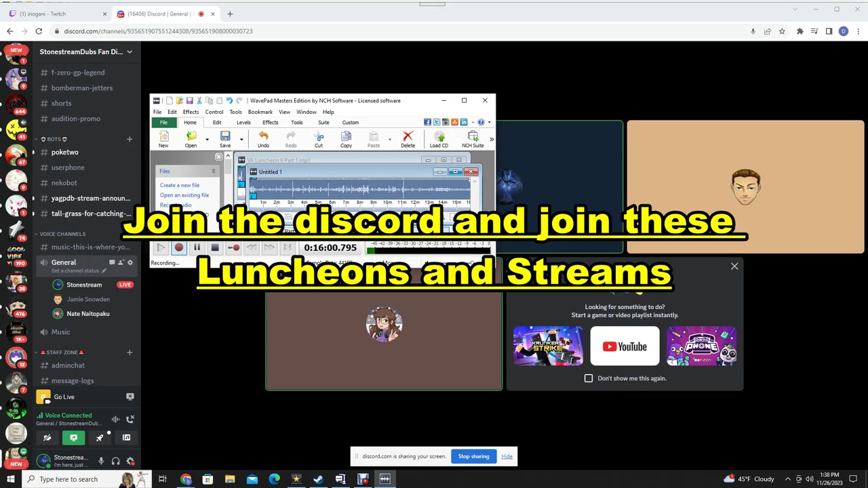
Task: Click WavePad play button
Action: pos(161,248)
